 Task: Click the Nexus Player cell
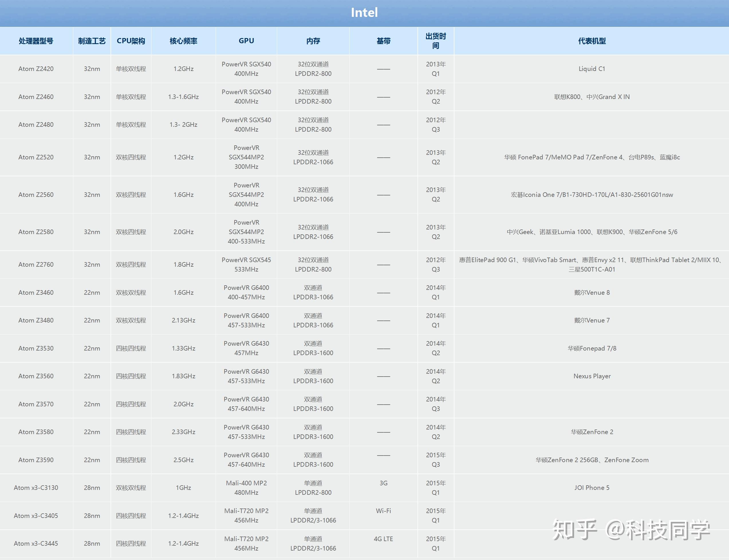592,376
